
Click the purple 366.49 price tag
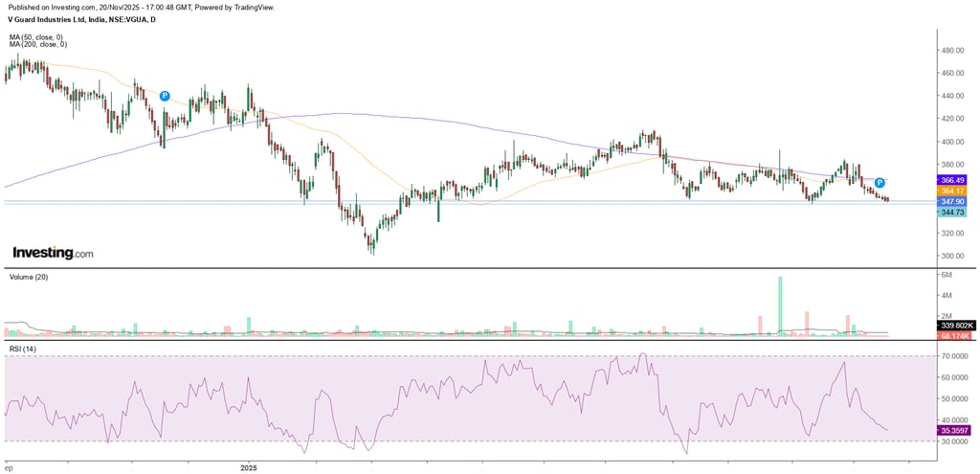point(951,179)
